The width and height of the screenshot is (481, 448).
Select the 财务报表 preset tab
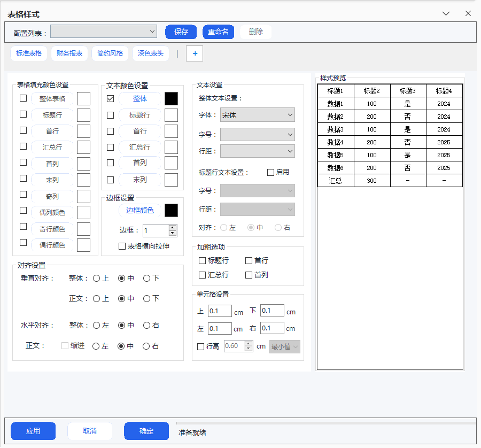click(69, 53)
